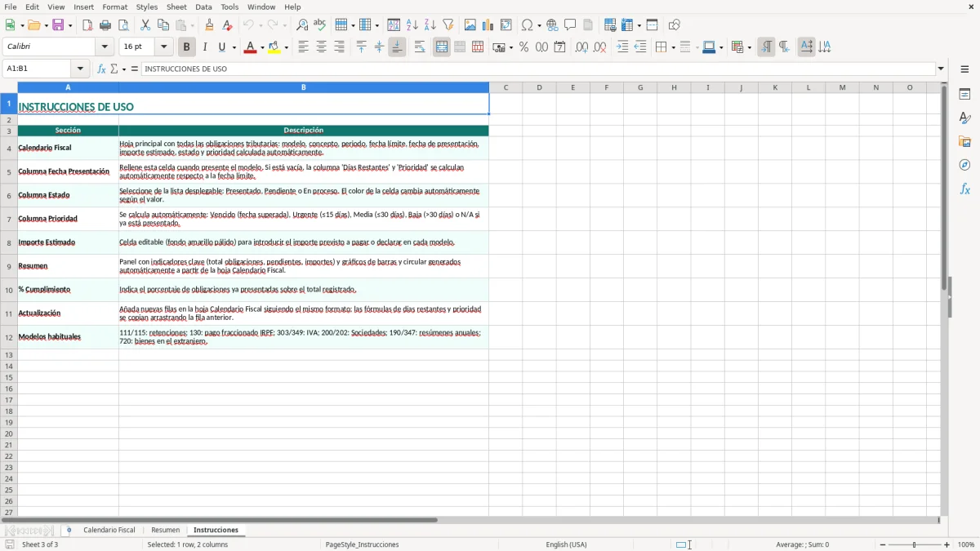Open sidebar Properties panel

(x=964, y=95)
